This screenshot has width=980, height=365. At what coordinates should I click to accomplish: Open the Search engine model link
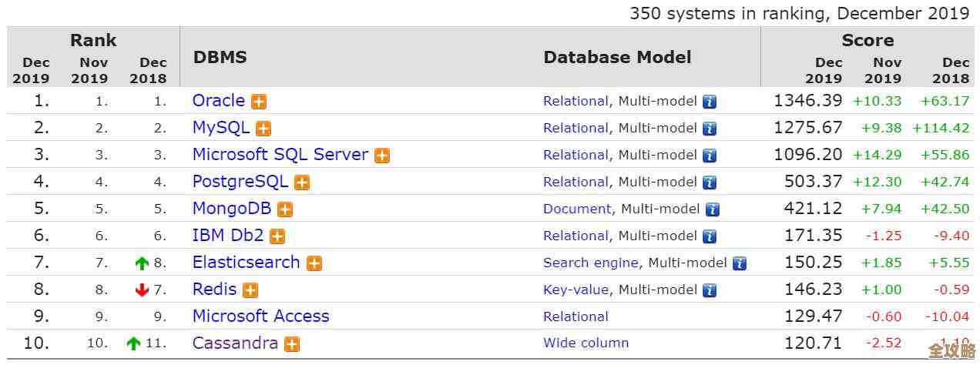590,263
